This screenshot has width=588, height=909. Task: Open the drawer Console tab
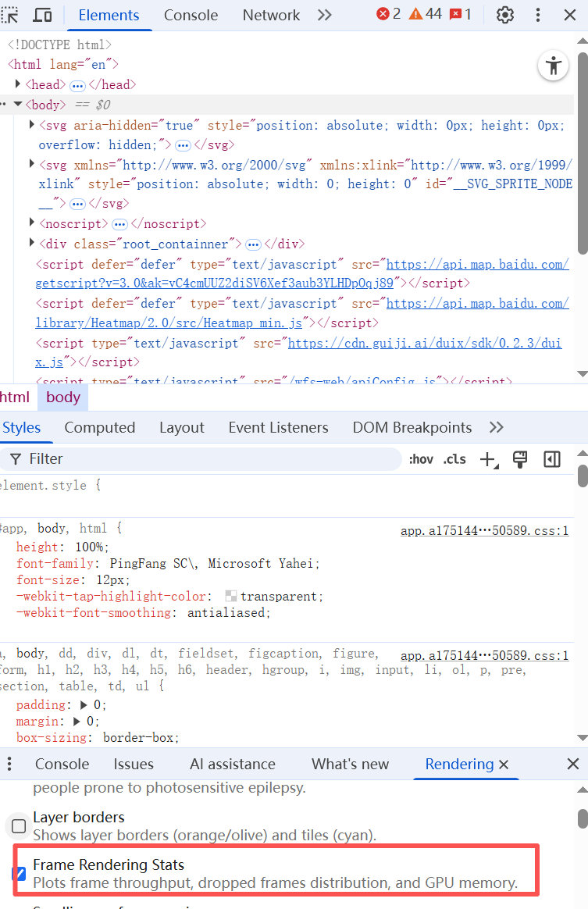pyautogui.click(x=62, y=764)
